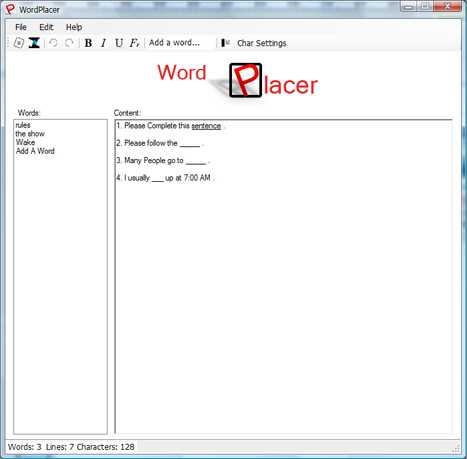The image size is (467, 459).
Task: Click the Add a word input box
Action: [x=180, y=43]
